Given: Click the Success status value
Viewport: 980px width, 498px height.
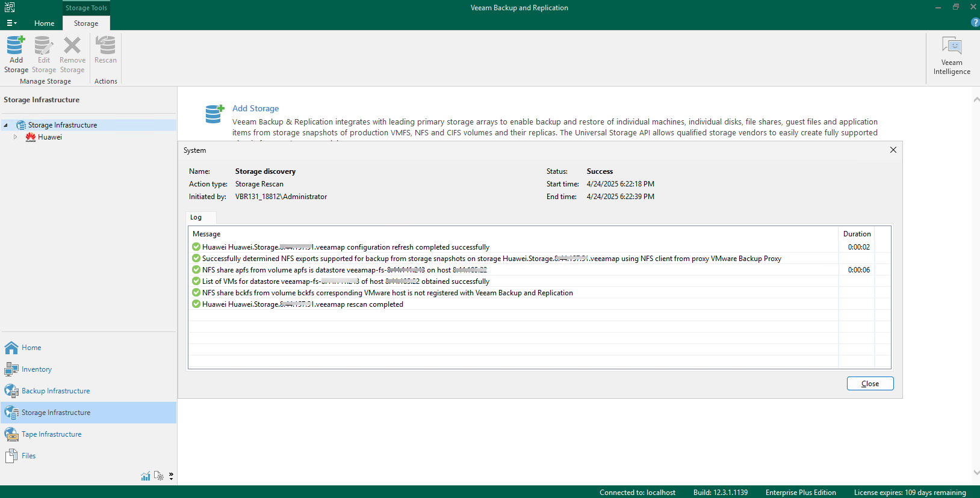Looking at the screenshot, I should pos(600,171).
